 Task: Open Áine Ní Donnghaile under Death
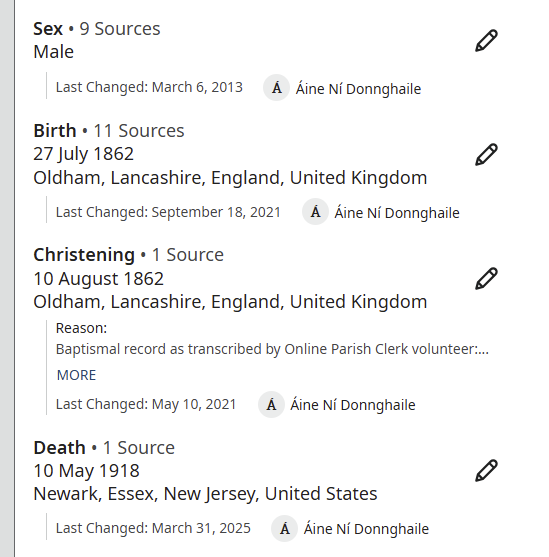coord(366,529)
